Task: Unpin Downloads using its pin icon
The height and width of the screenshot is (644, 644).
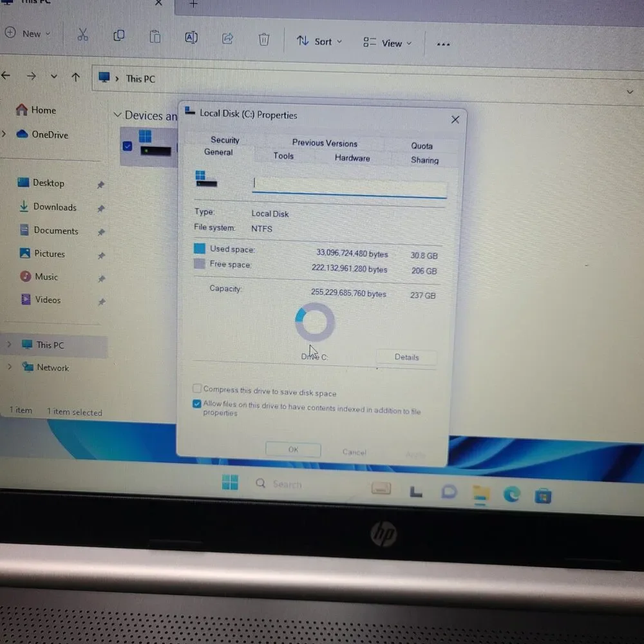Action: [101, 209]
